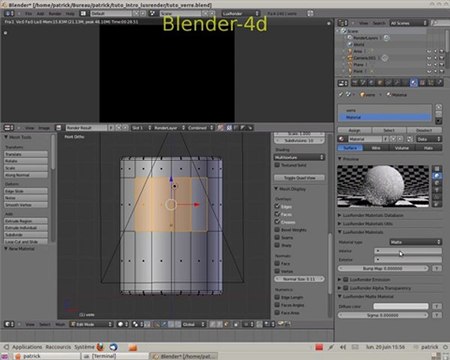Click the Diffuse color swatch
Viewport: 450px width, 360px height.
click(401, 306)
